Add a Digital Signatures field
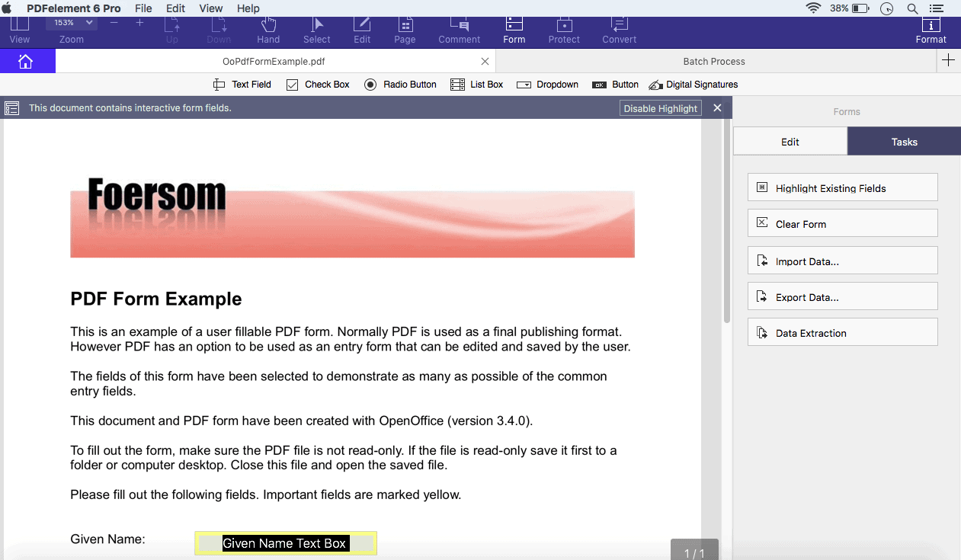Image resolution: width=961 pixels, height=560 pixels. (x=693, y=85)
